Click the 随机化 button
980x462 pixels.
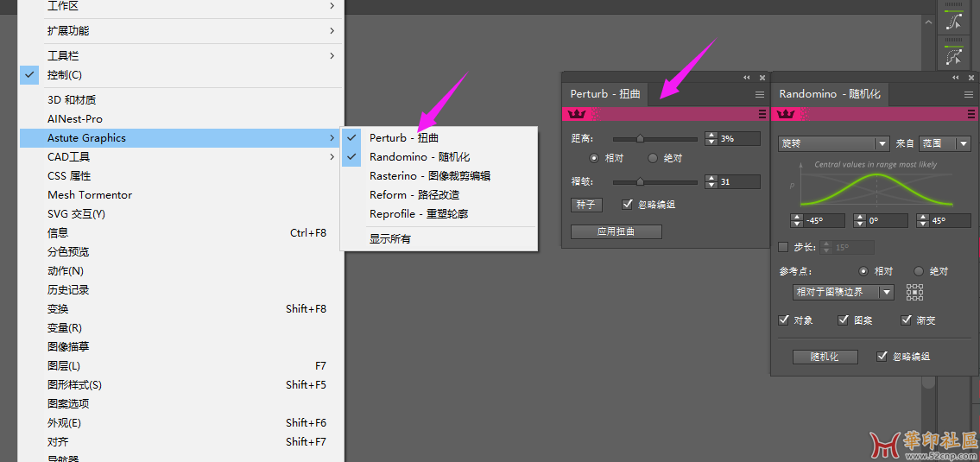825,357
